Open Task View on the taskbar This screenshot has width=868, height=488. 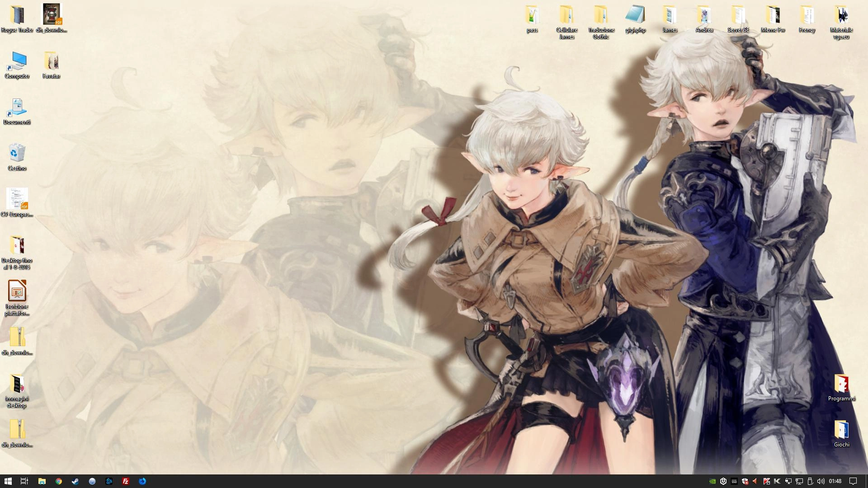pos(25,481)
